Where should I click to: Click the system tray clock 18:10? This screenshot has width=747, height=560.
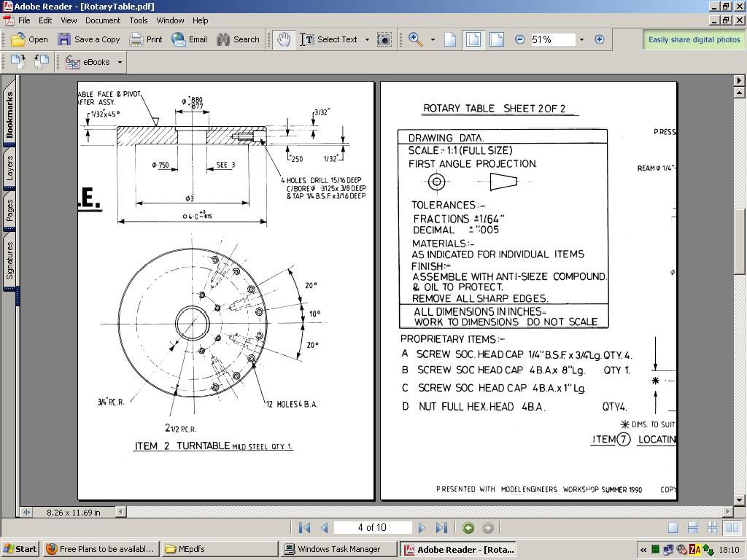tap(729, 550)
